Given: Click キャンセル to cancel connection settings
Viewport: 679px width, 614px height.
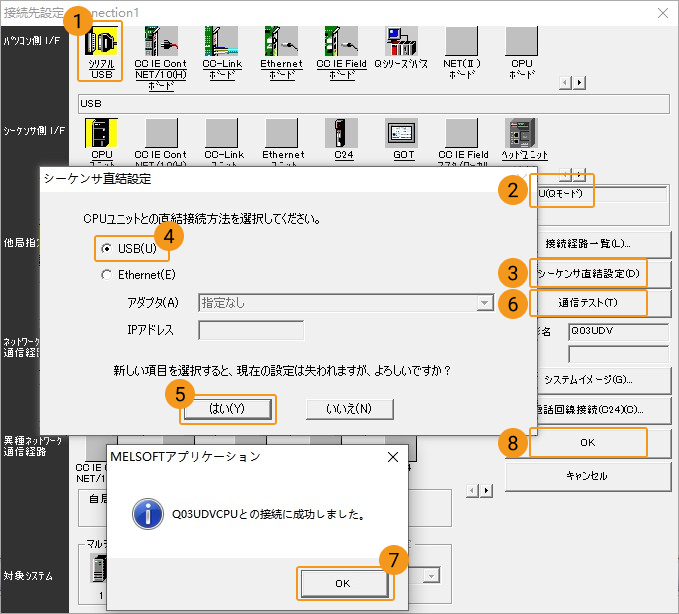Looking at the screenshot, I should [588, 476].
